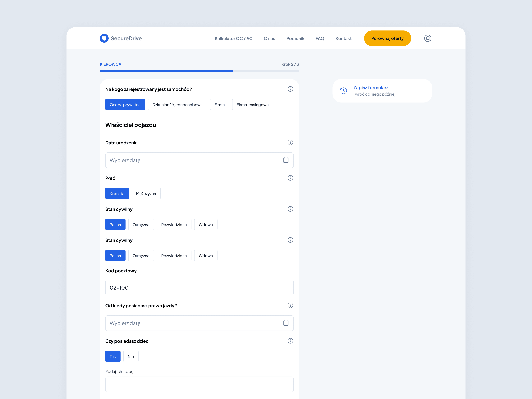The width and height of the screenshot is (532, 399).
Task: Click calendar icon in birth date field
Action: [286, 160]
